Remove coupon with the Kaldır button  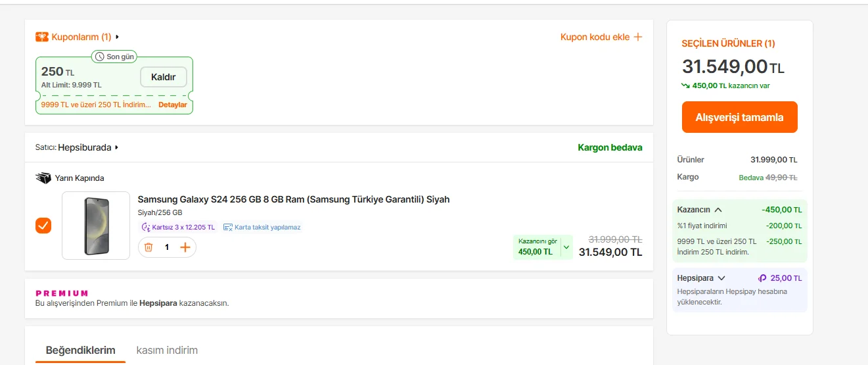click(x=164, y=77)
